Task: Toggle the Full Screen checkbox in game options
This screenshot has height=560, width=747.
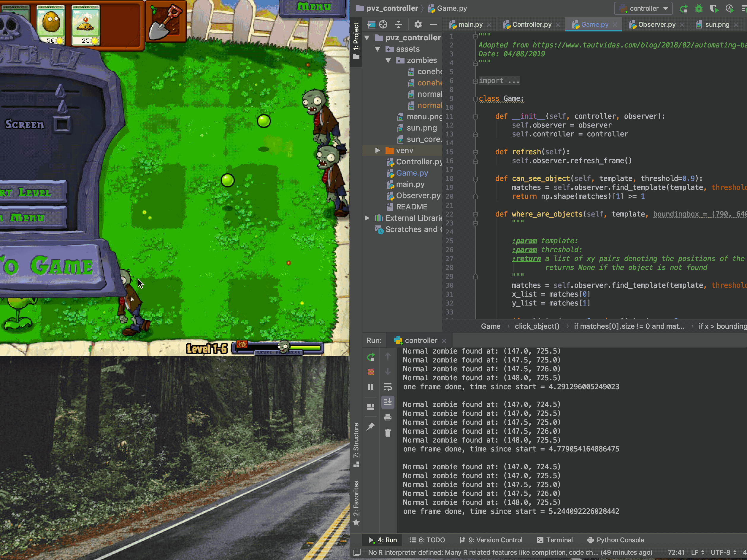Action: click(x=62, y=124)
